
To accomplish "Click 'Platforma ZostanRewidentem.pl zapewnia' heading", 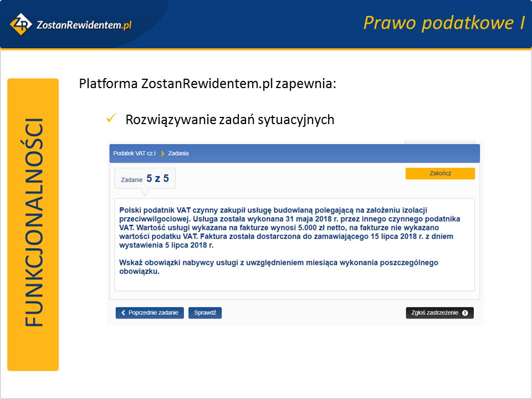I will click(207, 84).
